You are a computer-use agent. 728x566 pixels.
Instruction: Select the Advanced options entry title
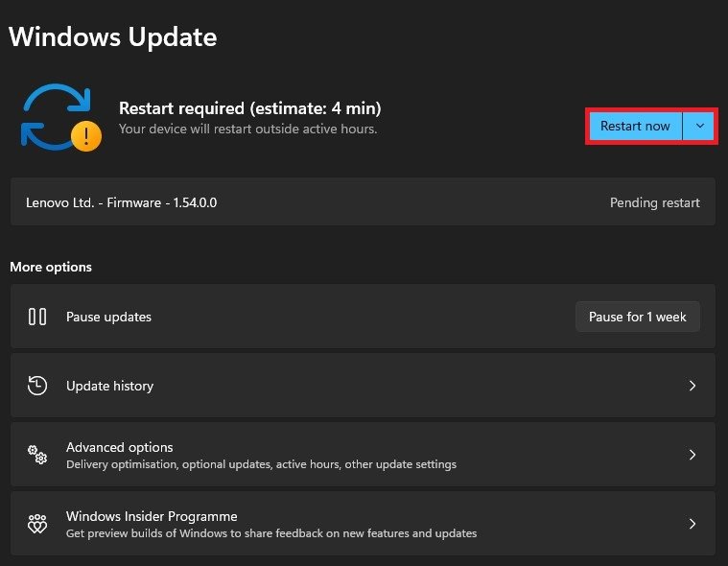(119, 447)
